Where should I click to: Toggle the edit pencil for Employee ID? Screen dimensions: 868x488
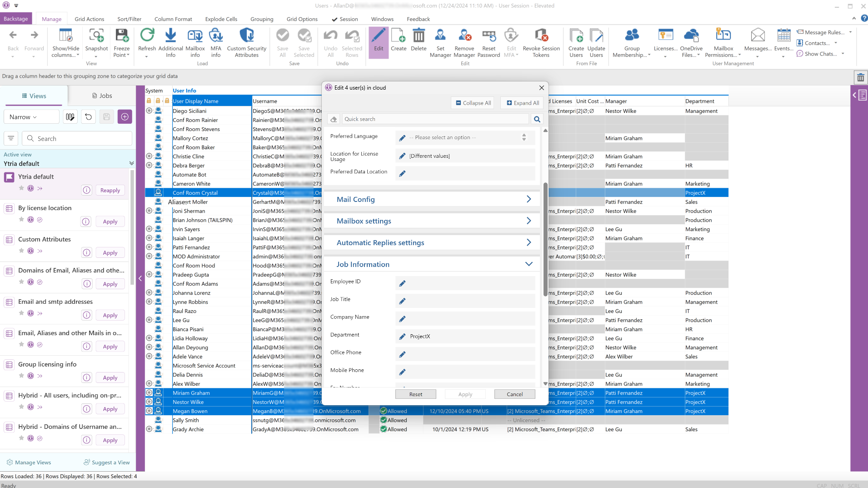point(402,283)
